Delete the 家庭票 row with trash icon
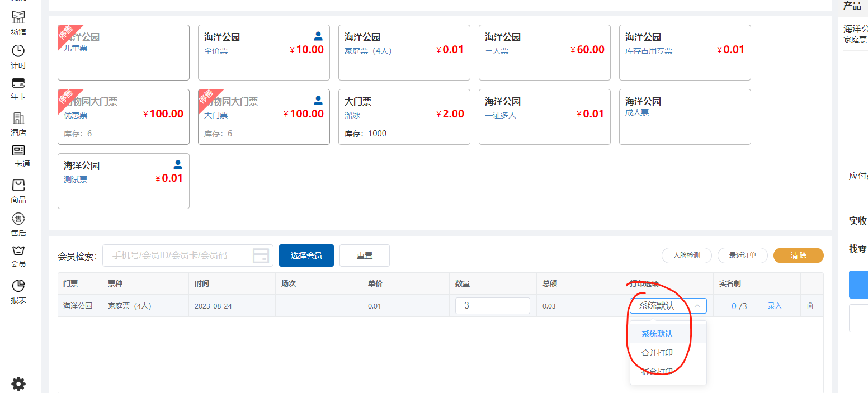Screen dimensions: 868x393 (810, 306)
